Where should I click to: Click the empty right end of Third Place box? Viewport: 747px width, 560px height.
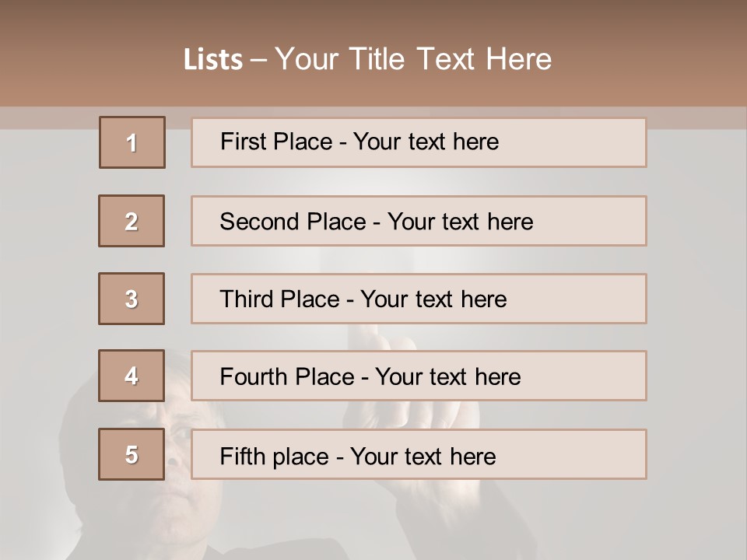click(591, 299)
